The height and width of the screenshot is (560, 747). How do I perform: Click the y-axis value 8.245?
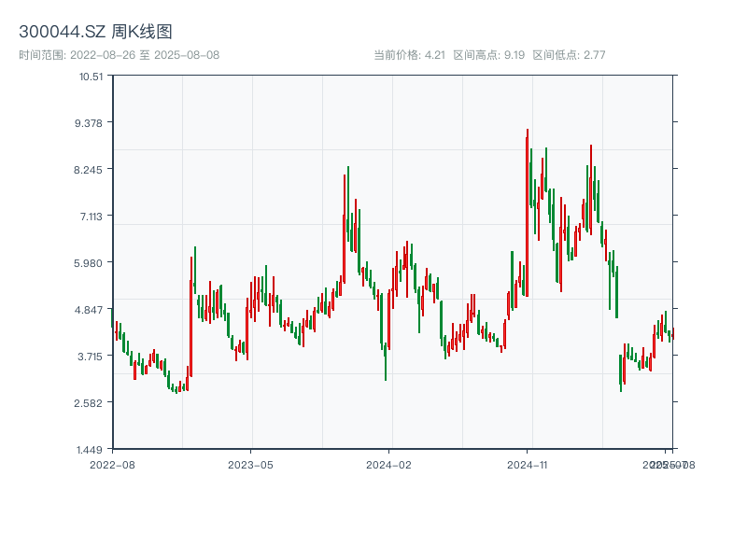(88, 170)
